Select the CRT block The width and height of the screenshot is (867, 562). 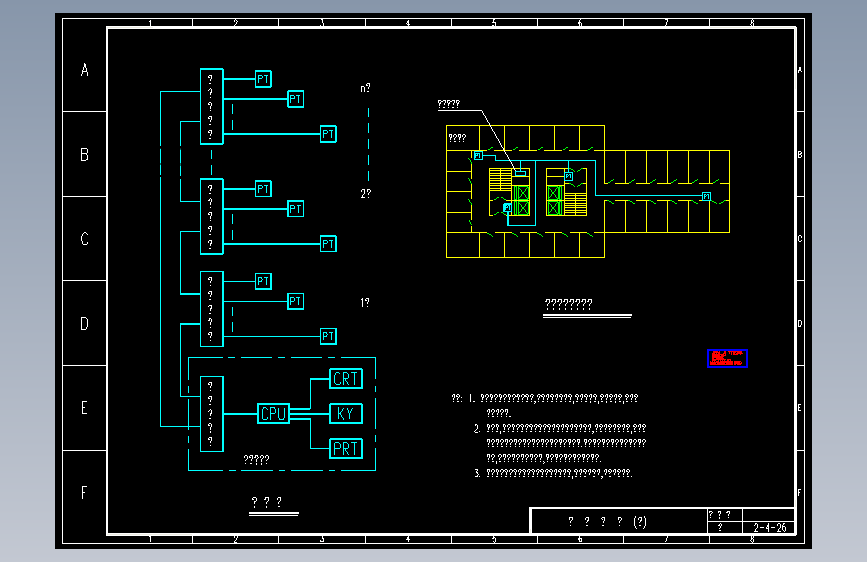point(346,378)
